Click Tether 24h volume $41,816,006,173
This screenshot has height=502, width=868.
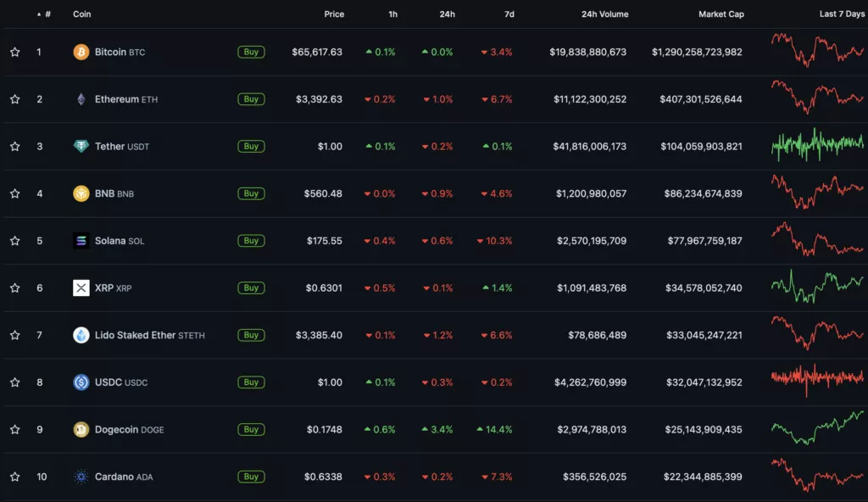coord(590,147)
